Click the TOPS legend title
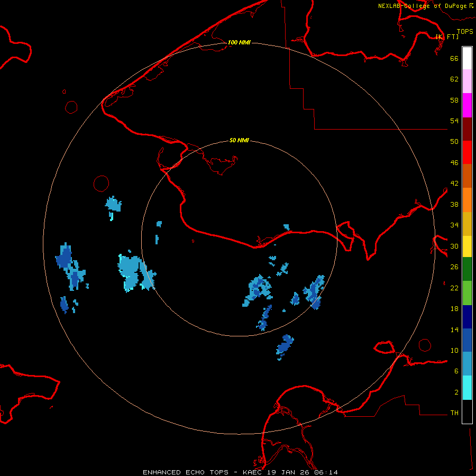Image resolution: width=476 pixels, height=476 pixels. pos(465,31)
